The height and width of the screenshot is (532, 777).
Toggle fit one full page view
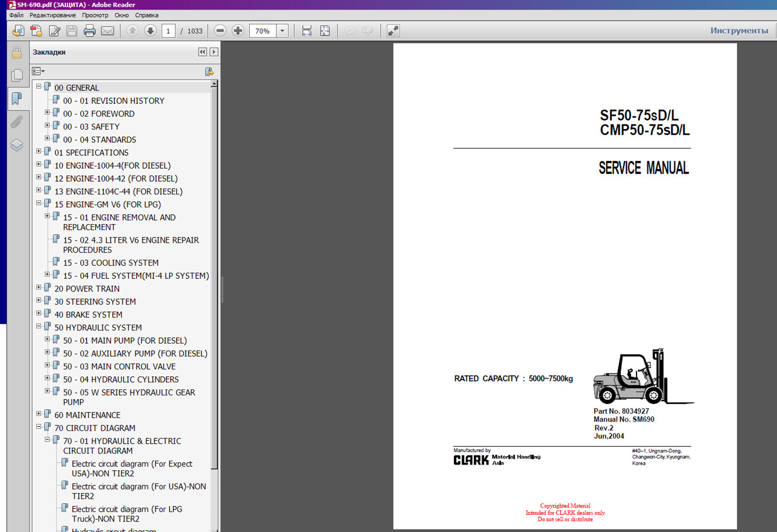(325, 31)
